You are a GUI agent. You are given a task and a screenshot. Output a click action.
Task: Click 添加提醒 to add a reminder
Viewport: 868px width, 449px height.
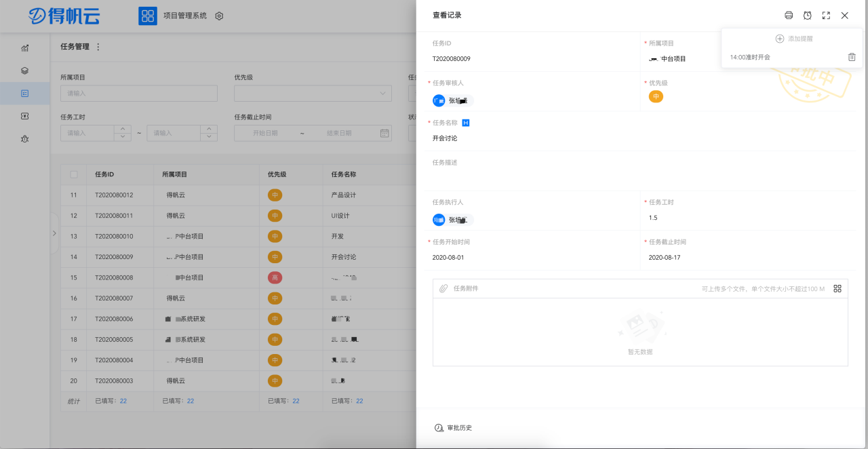[800, 39]
